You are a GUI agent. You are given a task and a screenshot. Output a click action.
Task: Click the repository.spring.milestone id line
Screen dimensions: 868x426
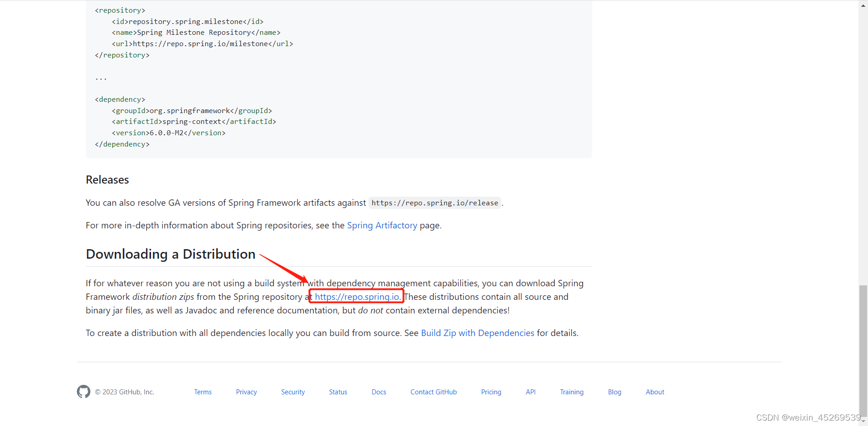pyautogui.click(x=188, y=22)
